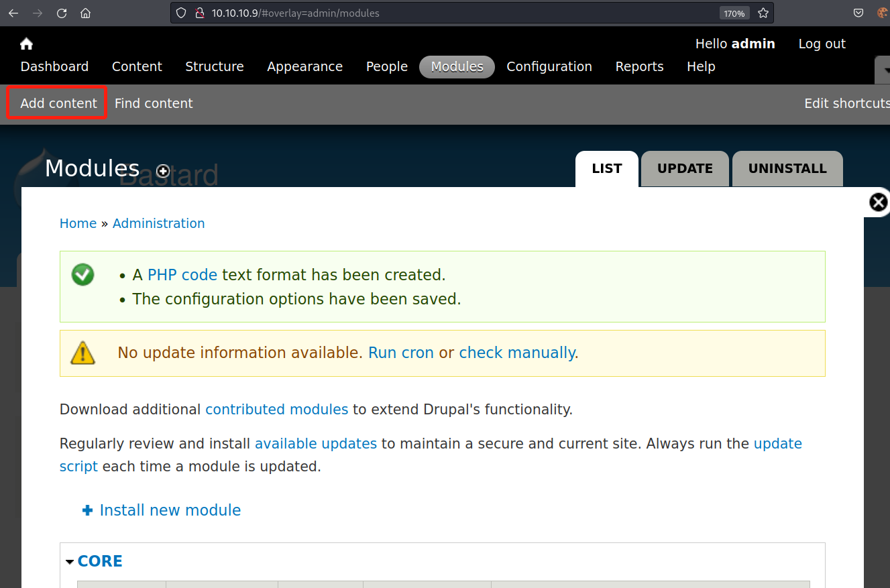Click the Pocket save icon in the toolbar
This screenshot has width=890, height=588.
(858, 13)
